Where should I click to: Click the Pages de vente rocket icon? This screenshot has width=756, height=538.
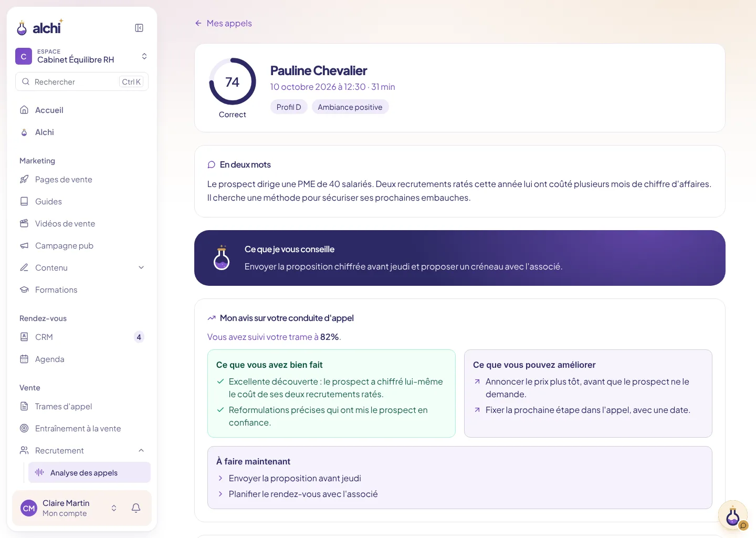(24, 179)
